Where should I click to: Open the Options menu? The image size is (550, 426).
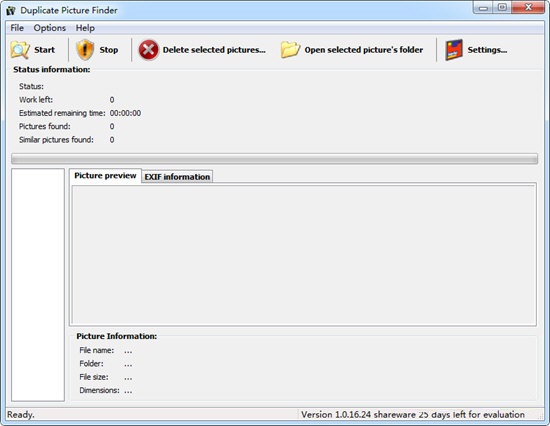(x=49, y=28)
